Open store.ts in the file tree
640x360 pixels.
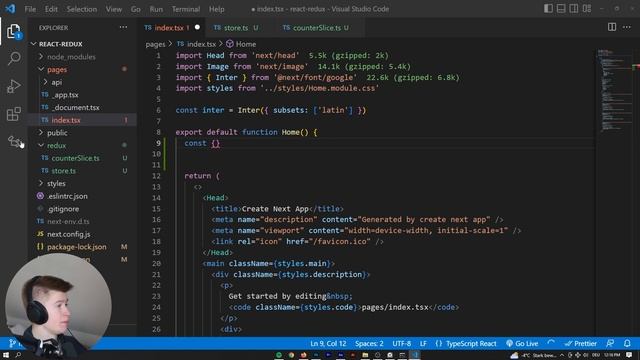click(63, 171)
